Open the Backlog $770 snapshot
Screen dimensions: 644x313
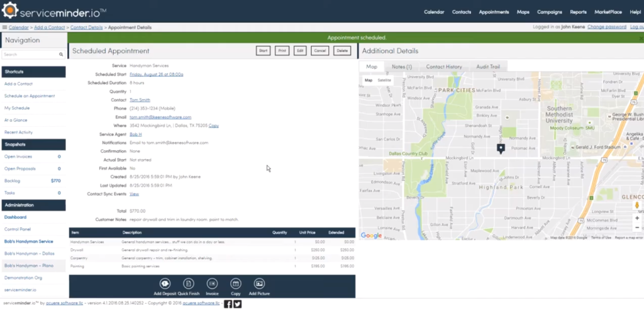click(x=33, y=180)
